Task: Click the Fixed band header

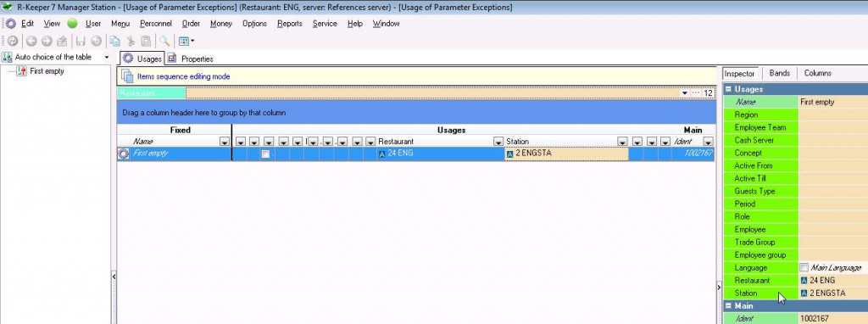Action: (x=180, y=130)
